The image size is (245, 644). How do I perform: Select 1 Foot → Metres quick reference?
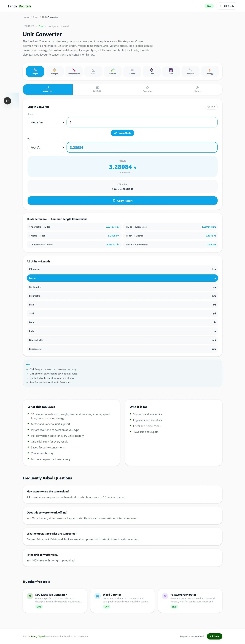[x=171, y=236]
